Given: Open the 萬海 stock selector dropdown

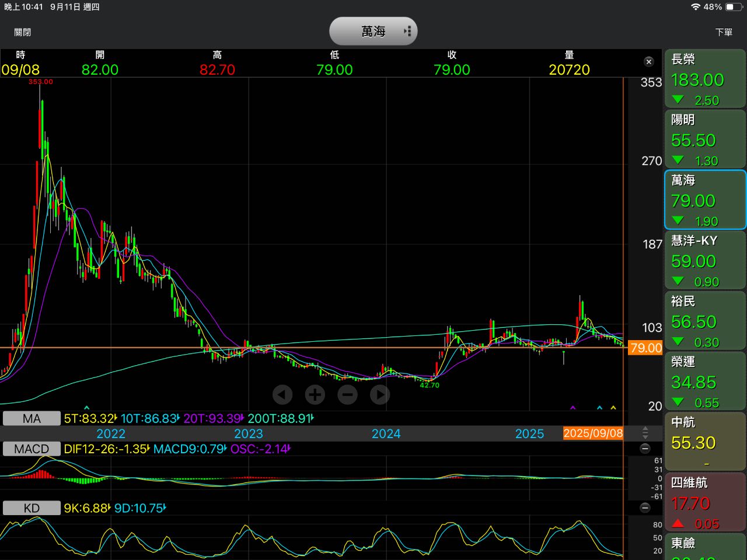Looking at the screenshot, I should (373, 32).
